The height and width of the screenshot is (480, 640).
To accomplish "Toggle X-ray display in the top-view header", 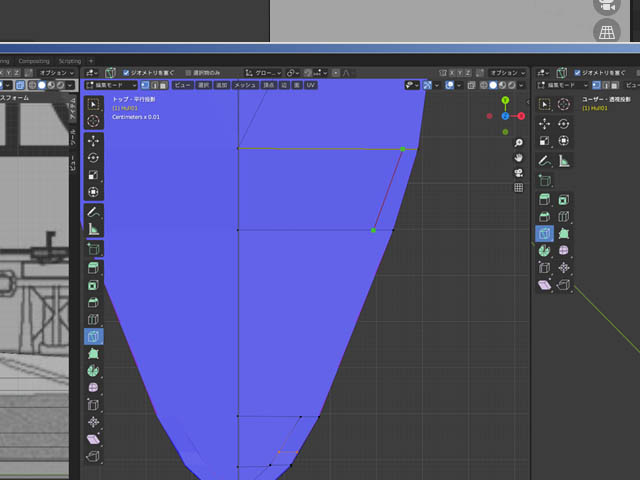I will 471,85.
